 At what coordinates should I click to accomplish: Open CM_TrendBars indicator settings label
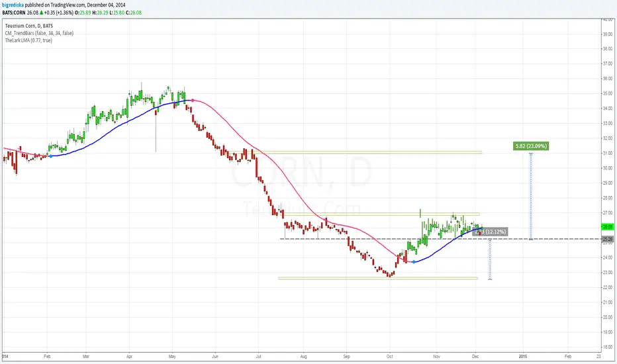(39, 33)
